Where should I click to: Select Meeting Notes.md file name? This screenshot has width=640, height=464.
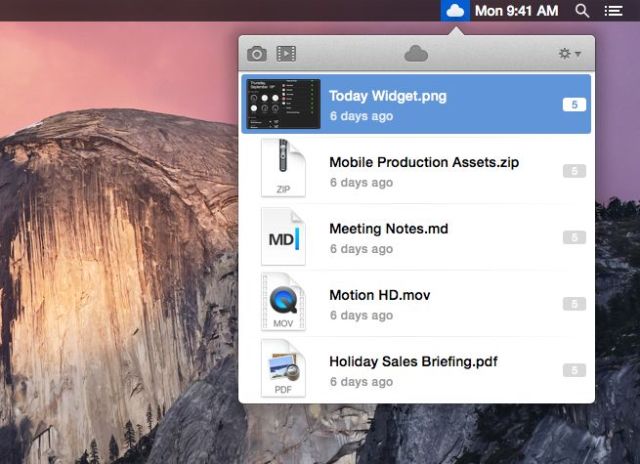389,229
